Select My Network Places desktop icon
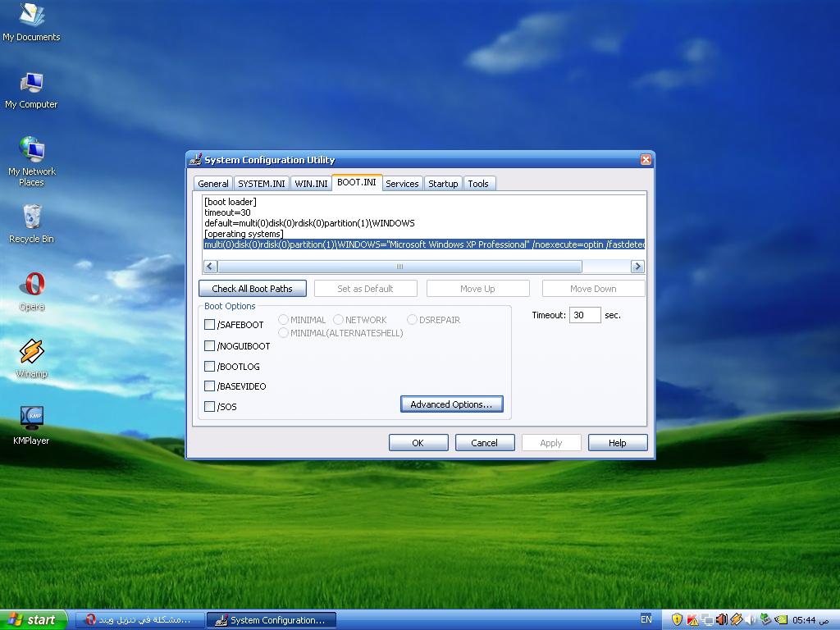 (x=31, y=161)
